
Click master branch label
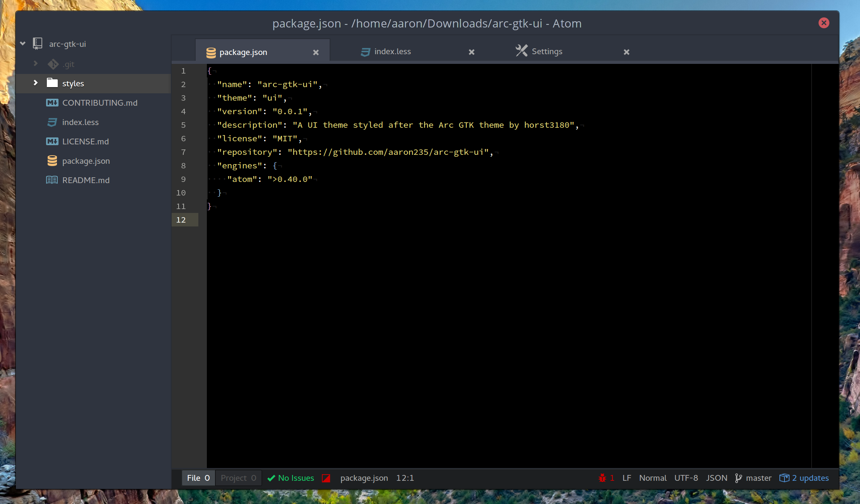pos(759,478)
